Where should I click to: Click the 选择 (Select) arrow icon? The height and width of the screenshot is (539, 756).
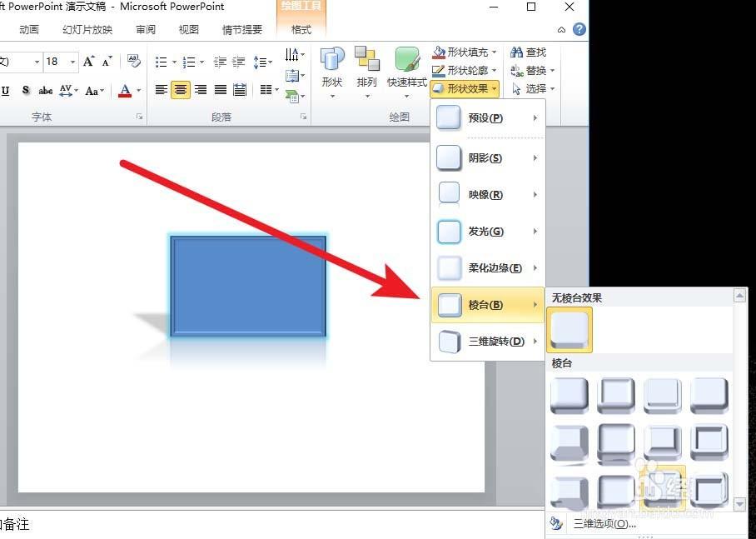pyautogui.click(x=516, y=88)
